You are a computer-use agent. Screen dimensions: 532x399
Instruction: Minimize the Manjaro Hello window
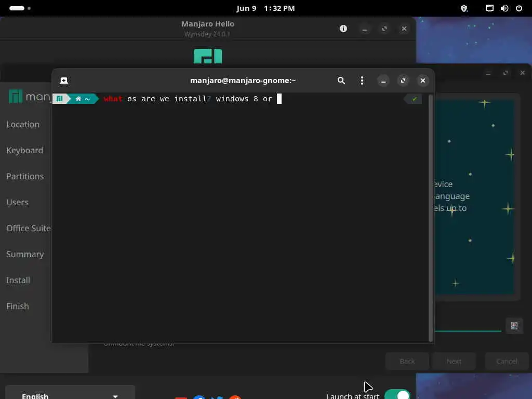point(365,29)
